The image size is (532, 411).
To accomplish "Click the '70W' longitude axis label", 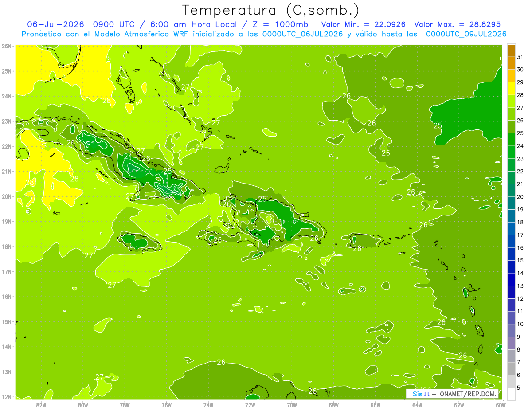I will tap(292, 405).
